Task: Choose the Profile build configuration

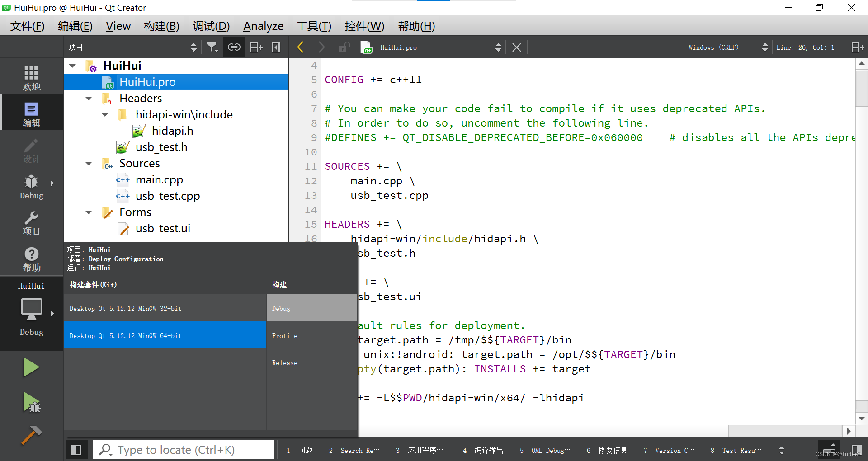Action: point(312,335)
